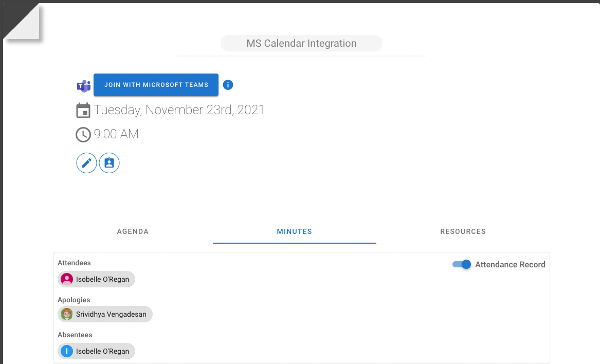Click the 9:00 AM meeting time
The height and width of the screenshot is (364, 600).
click(116, 134)
